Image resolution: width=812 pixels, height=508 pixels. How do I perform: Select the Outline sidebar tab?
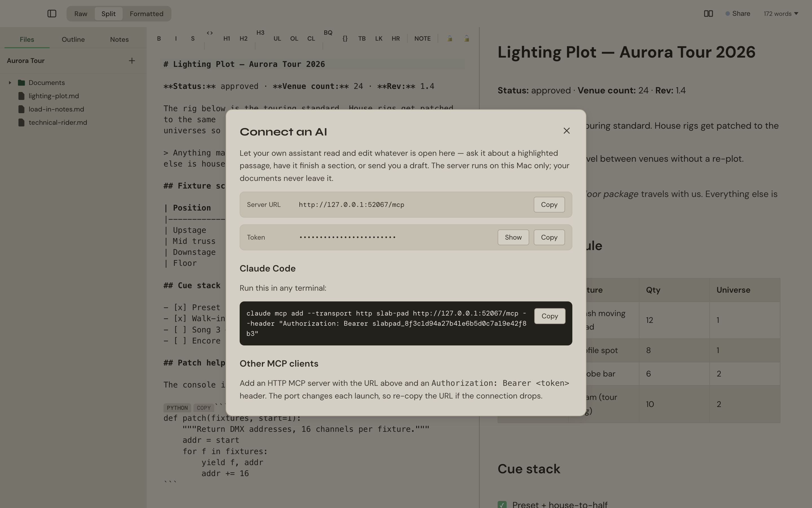(73, 39)
